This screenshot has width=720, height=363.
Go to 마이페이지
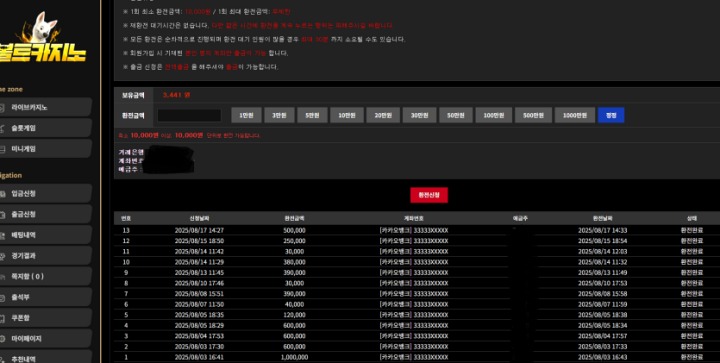(x=45, y=339)
